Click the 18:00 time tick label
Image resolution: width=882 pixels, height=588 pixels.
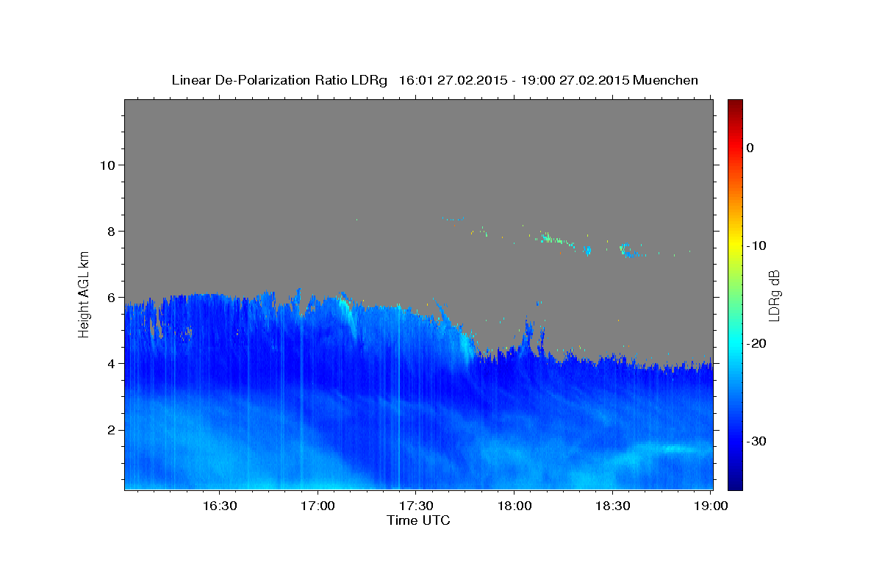(x=514, y=506)
